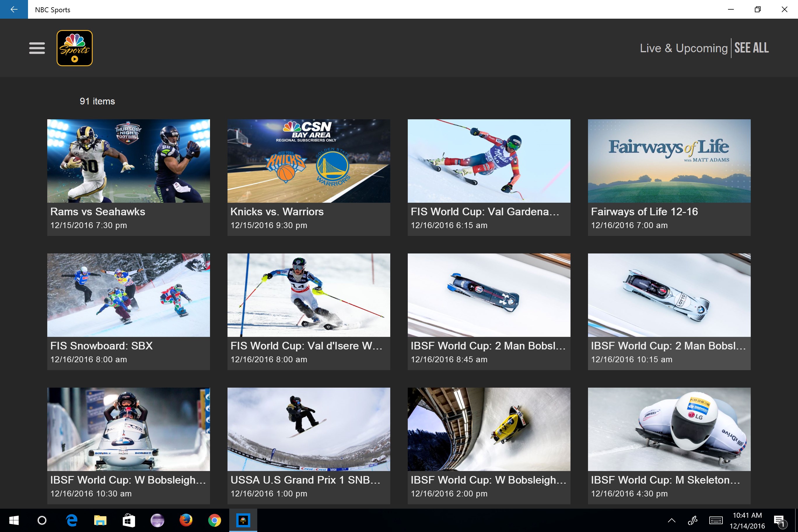Select the FIS Snowboard: SBX event
Screen dimensions: 798x532
tap(128, 295)
